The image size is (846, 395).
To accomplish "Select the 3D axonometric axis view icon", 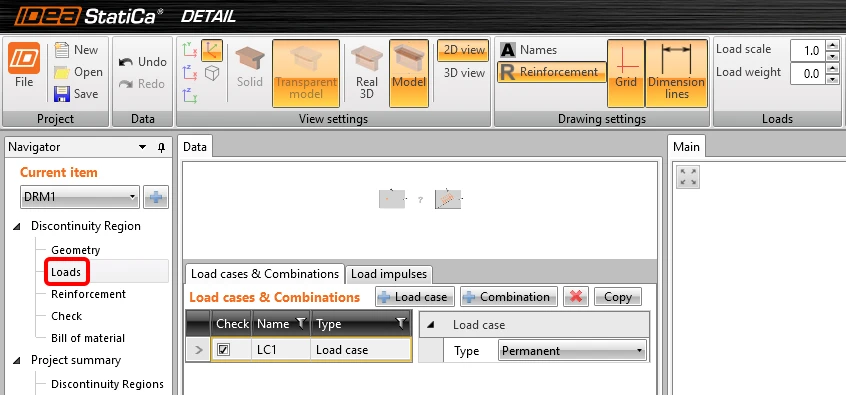I will 212,50.
